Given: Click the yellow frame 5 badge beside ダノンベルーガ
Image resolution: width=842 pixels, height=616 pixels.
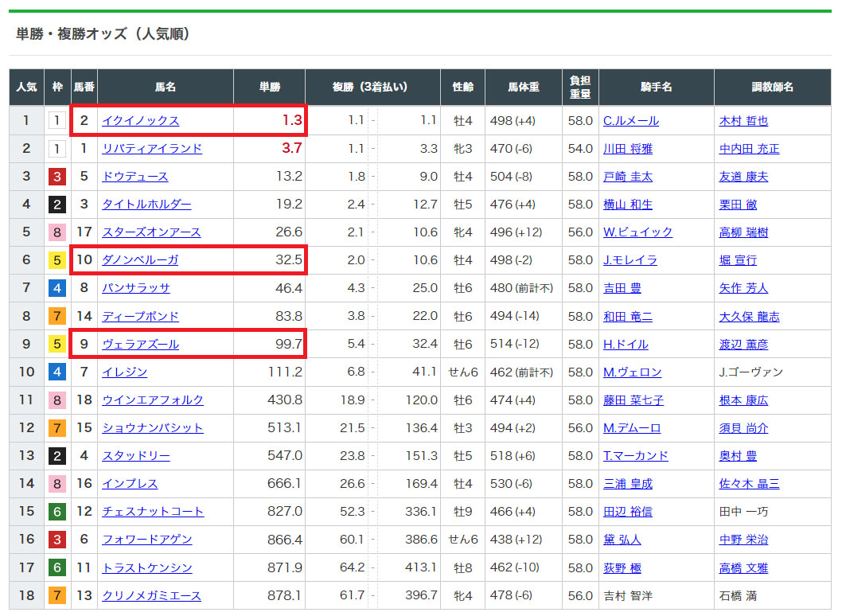Looking at the screenshot, I should pos(57,260).
